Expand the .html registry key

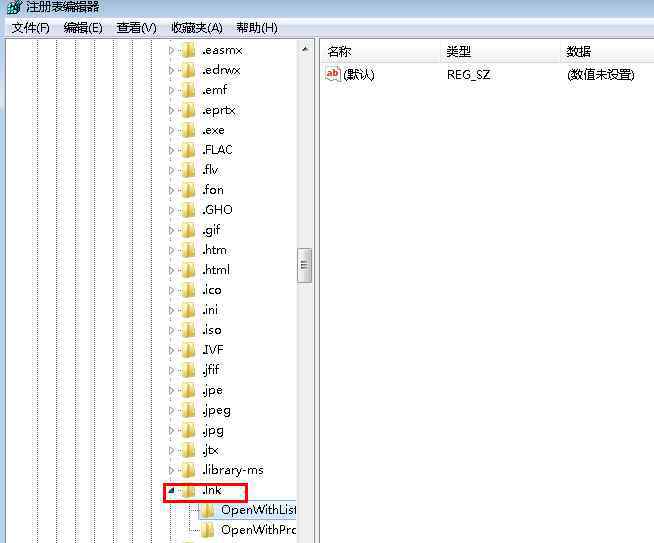click(x=171, y=270)
